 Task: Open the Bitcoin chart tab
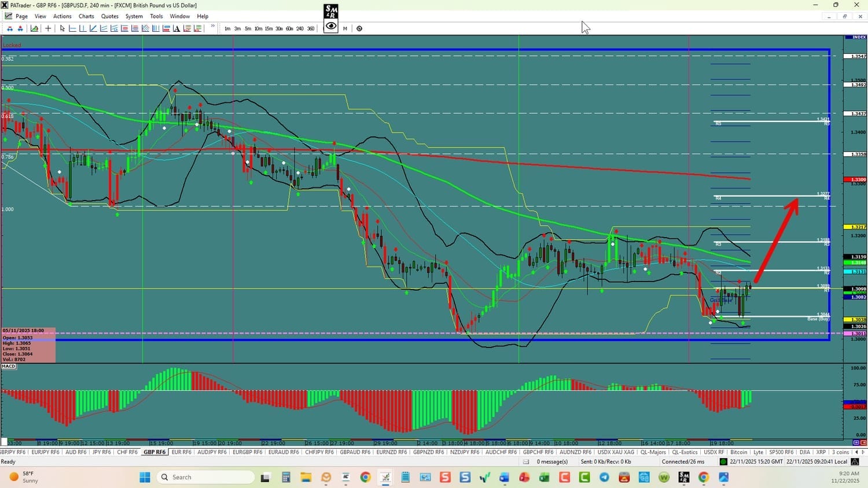(x=738, y=452)
